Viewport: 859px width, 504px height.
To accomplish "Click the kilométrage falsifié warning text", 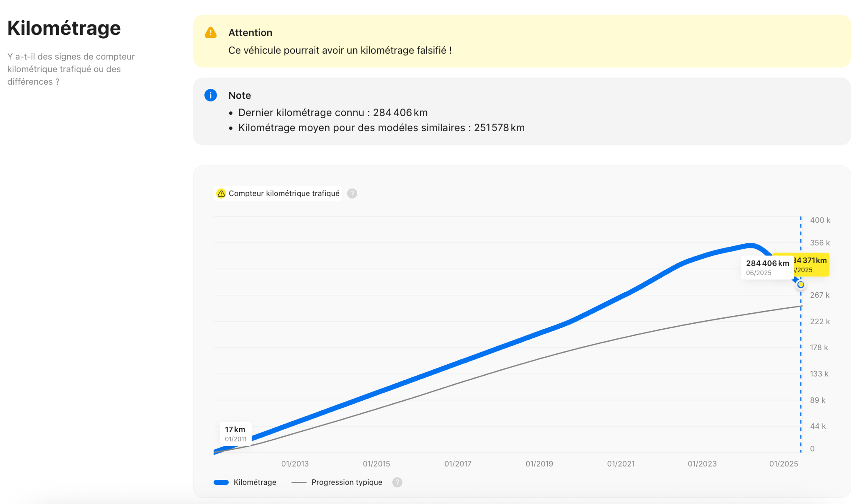I will (x=340, y=50).
